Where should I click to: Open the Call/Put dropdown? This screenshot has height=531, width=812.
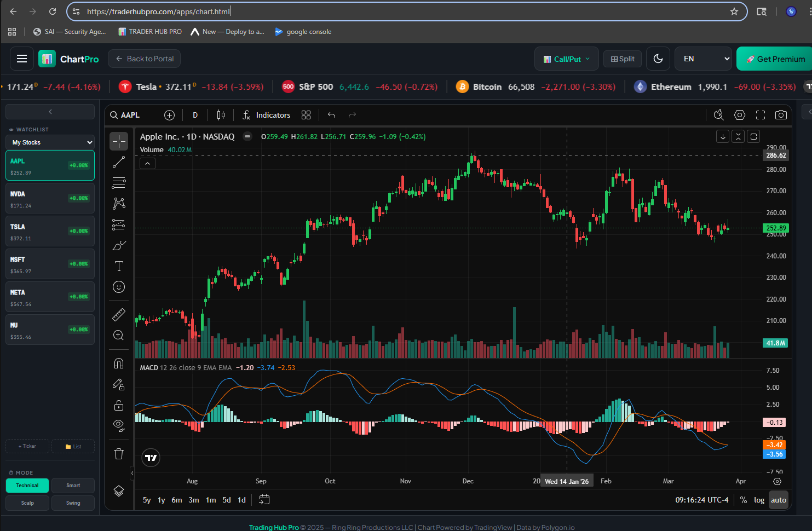coord(567,59)
